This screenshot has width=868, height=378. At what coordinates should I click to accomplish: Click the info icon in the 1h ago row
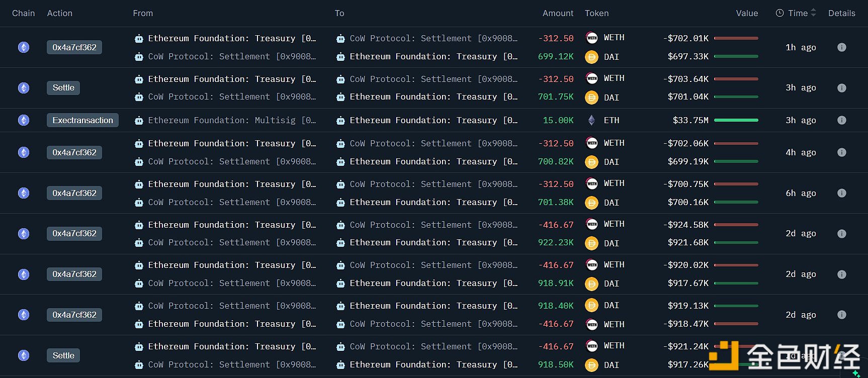841,47
